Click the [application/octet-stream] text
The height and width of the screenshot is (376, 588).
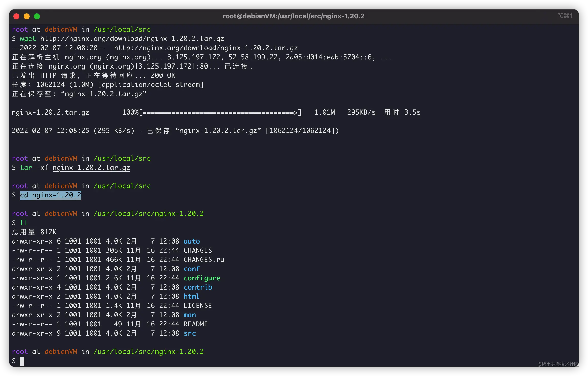tap(151, 85)
